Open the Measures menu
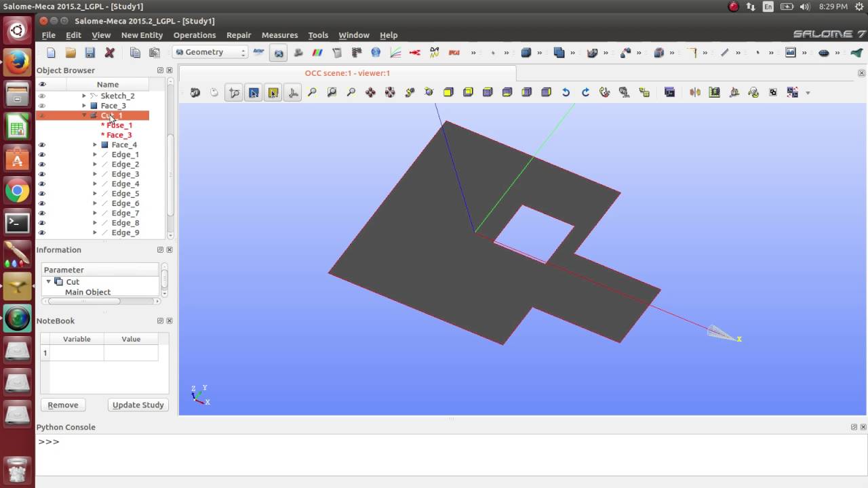 (279, 35)
